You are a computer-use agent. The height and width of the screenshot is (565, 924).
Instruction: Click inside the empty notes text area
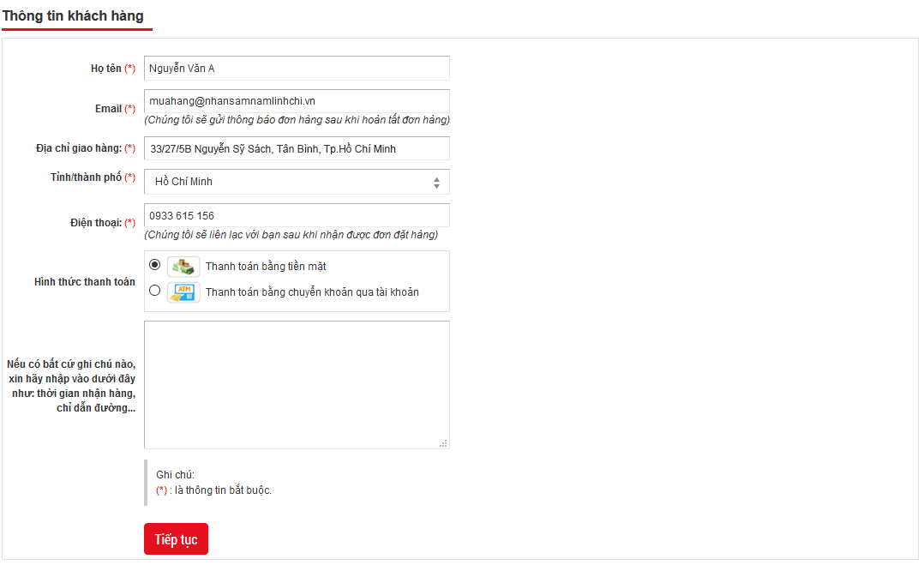[x=297, y=384]
